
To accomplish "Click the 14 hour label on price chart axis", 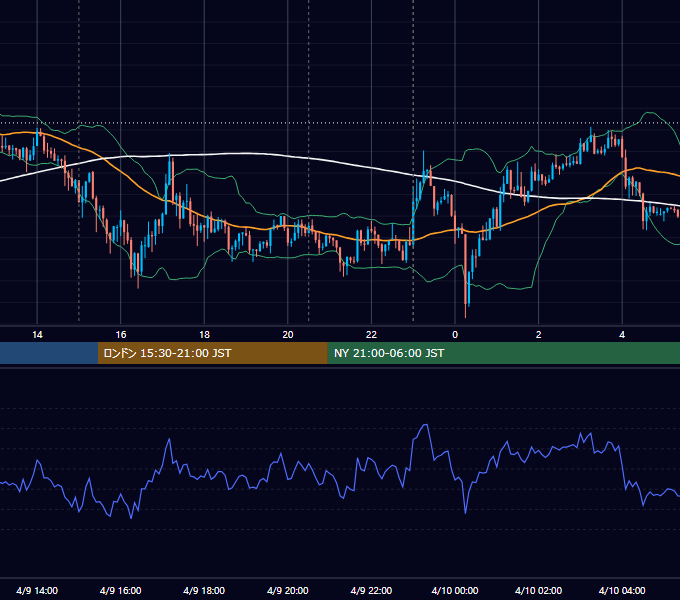I will point(37,335).
